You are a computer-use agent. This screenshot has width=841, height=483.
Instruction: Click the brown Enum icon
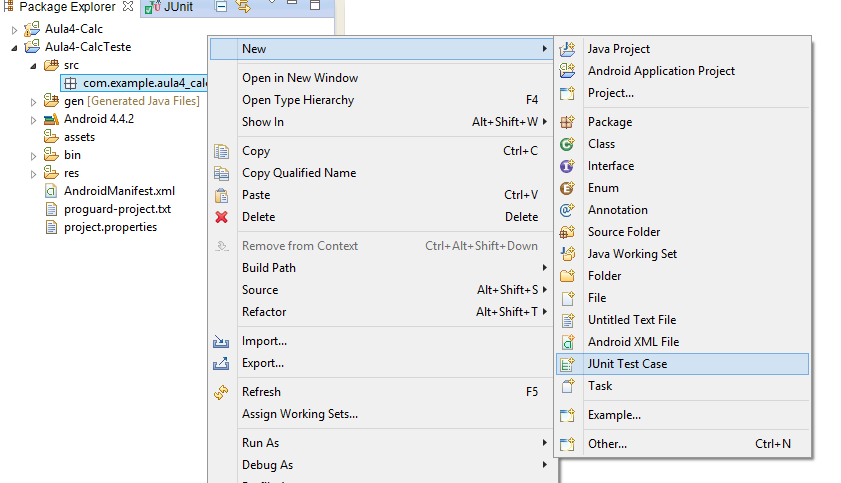coord(567,188)
